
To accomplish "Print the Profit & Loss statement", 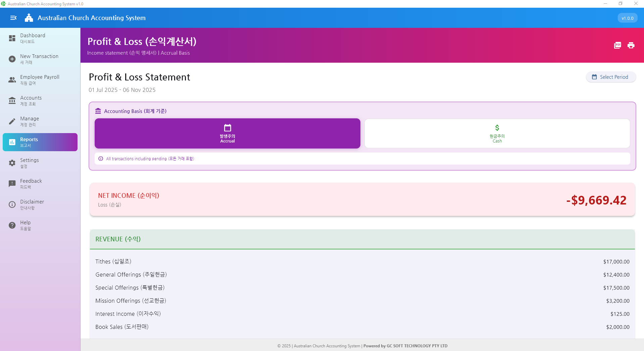I will [x=631, y=45].
